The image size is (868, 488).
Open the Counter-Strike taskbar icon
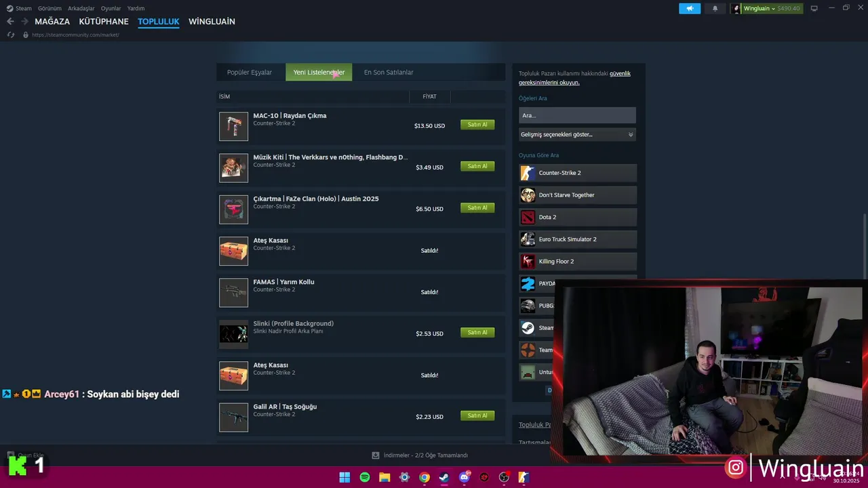pos(524,477)
